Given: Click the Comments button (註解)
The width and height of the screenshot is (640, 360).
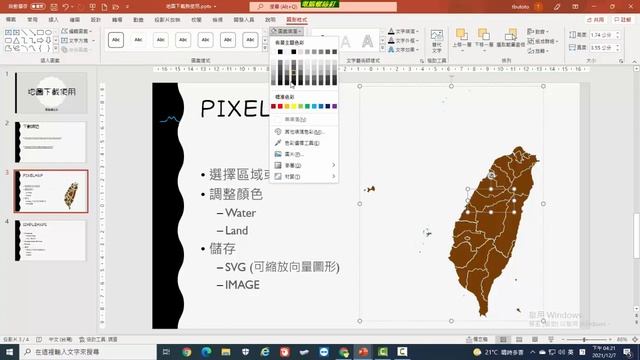Looking at the screenshot, I should (622, 20).
